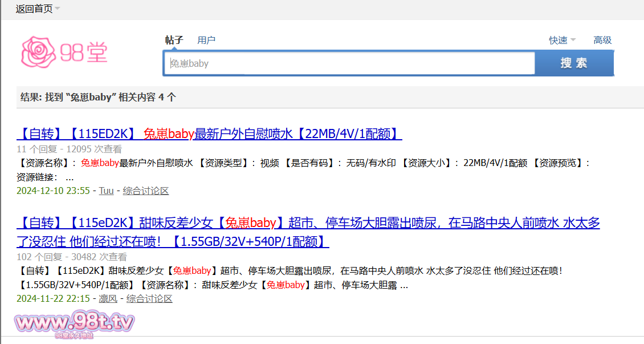Image resolution: width=644 pixels, height=344 pixels.
Task: Switch to the 用户 search tab
Action: [206, 40]
